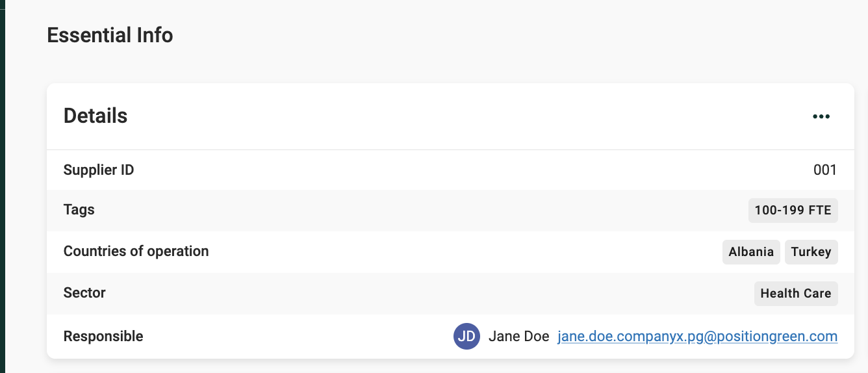Click the Supplier ID value 001

click(x=824, y=170)
